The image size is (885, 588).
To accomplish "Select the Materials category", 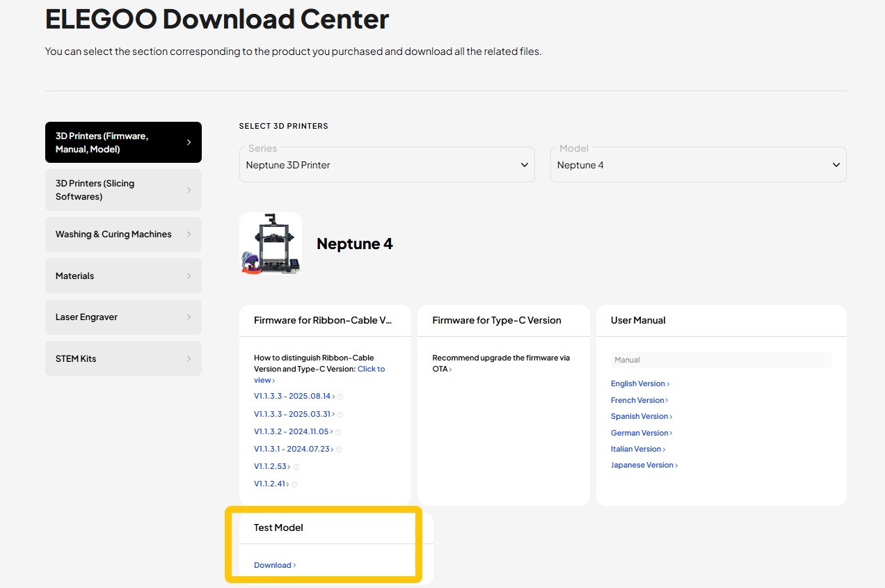I will pyautogui.click(x=123, y=276).
